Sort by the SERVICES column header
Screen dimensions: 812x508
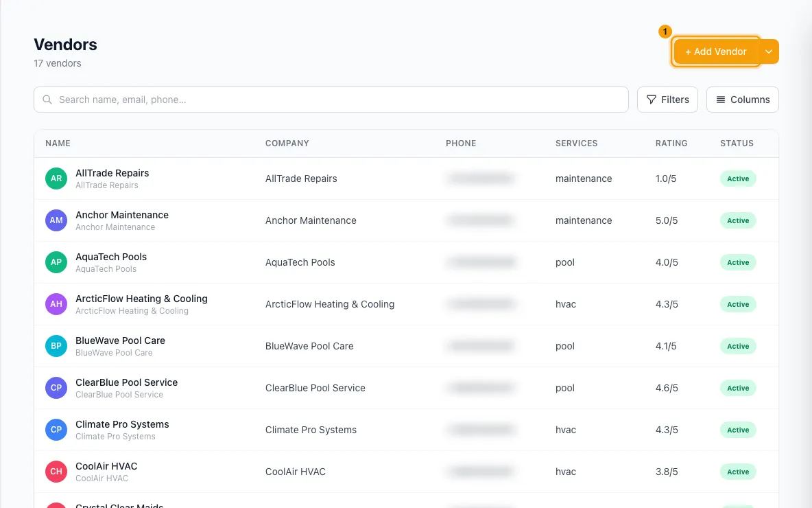[x=576, y=143]
